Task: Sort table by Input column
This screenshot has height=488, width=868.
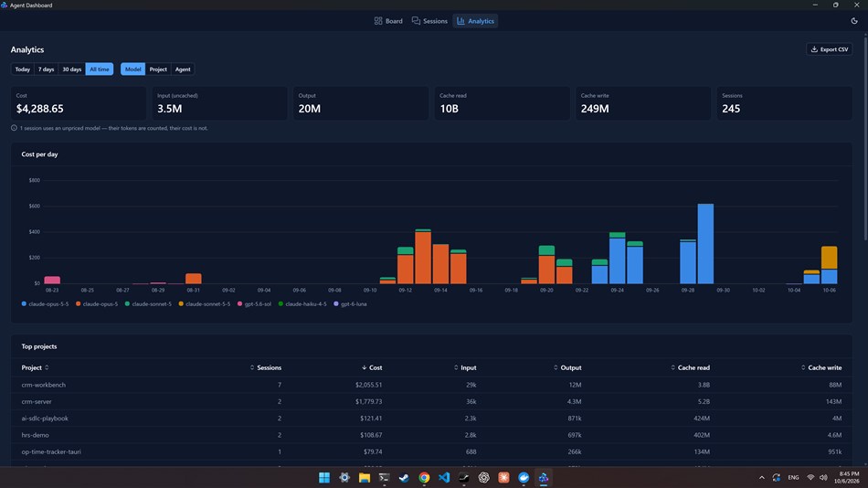Action: [x=465, y=367]
